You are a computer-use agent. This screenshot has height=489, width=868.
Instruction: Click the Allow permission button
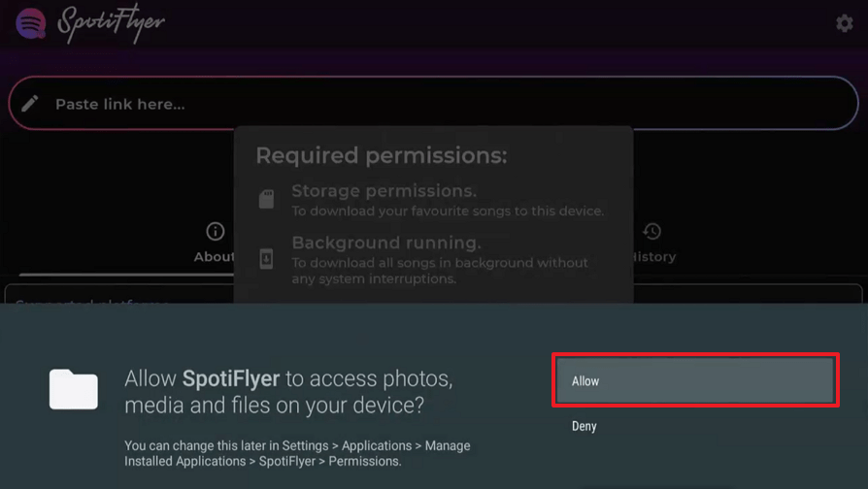[695, 380]
